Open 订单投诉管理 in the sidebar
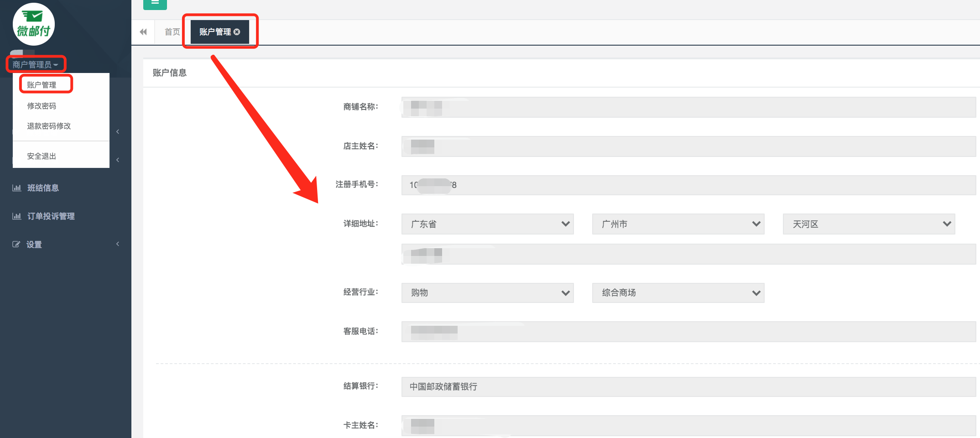The image size is (980, 438). point(51,216)
